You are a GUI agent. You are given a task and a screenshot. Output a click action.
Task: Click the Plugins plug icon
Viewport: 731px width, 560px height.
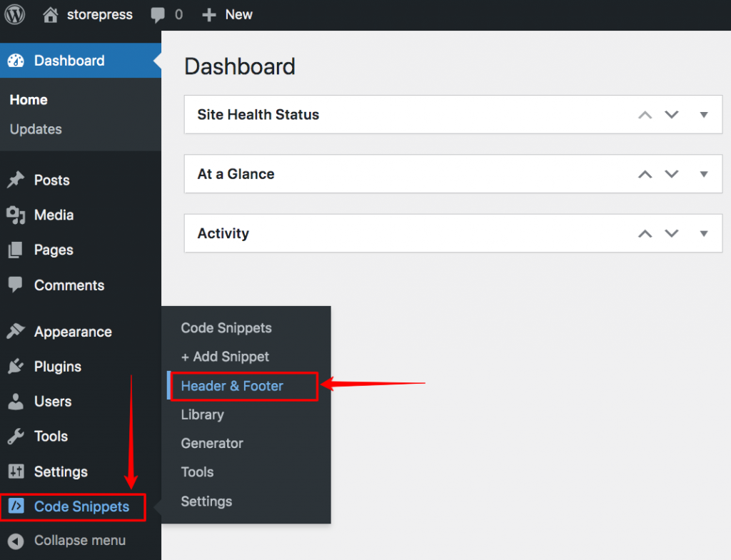tap(15, 367)
